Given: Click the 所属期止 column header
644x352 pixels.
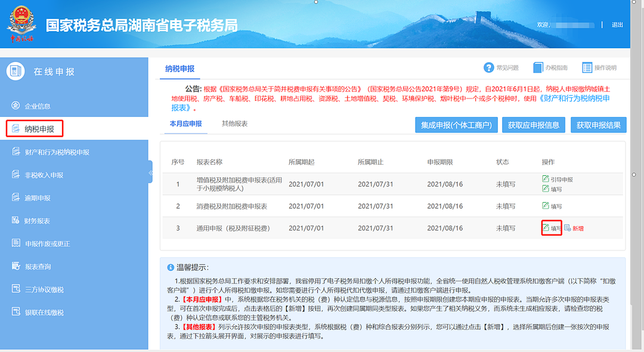Looking at the screenshot, I should point(370,162).
